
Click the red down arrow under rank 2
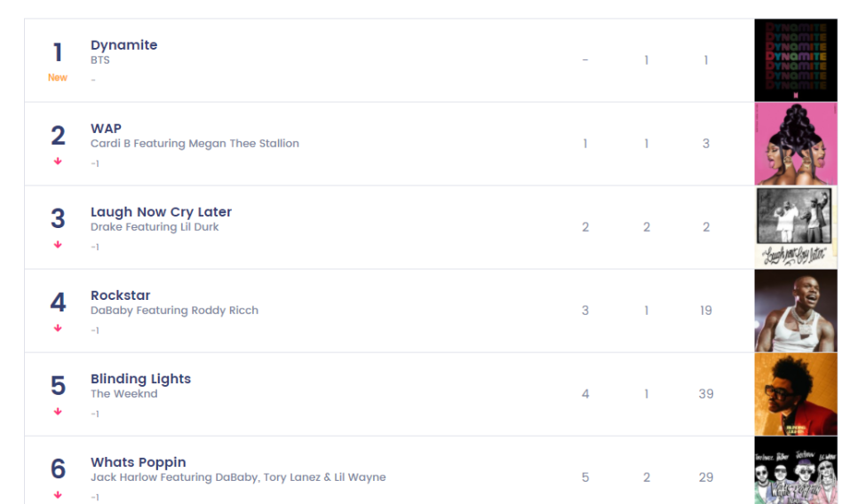58,161
